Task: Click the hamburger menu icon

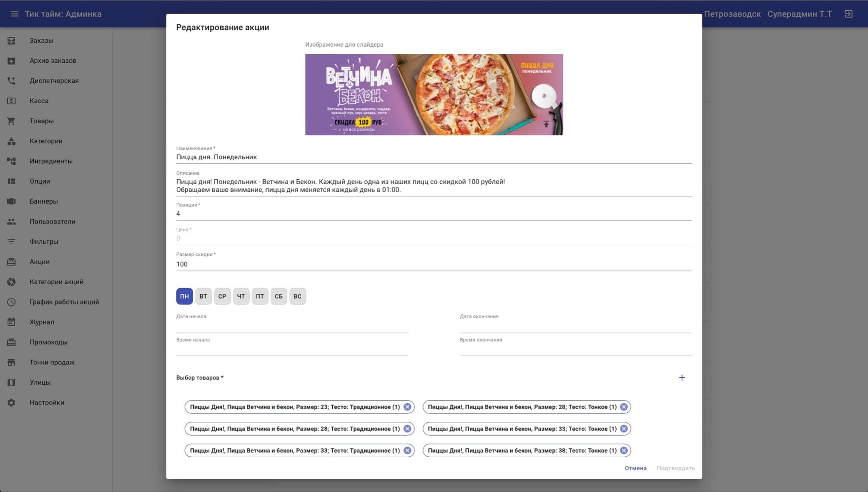Action: coord(14,14)
